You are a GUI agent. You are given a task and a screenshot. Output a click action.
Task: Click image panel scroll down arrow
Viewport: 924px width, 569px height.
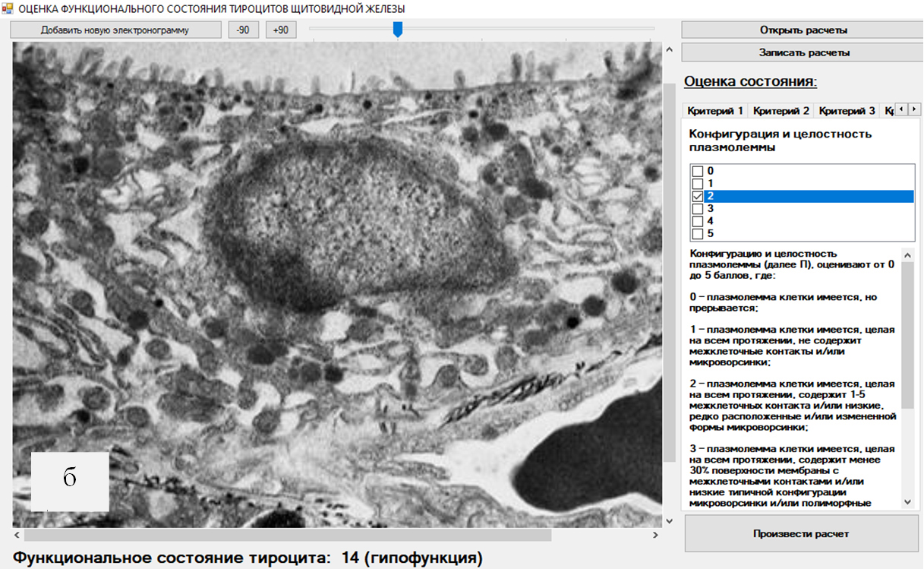tap(669, 520)
